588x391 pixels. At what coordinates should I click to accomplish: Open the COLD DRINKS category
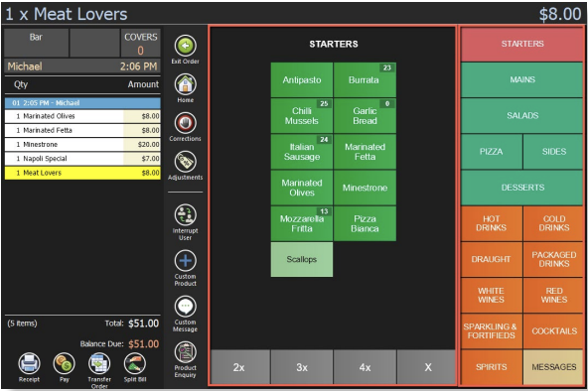(553, 223)
